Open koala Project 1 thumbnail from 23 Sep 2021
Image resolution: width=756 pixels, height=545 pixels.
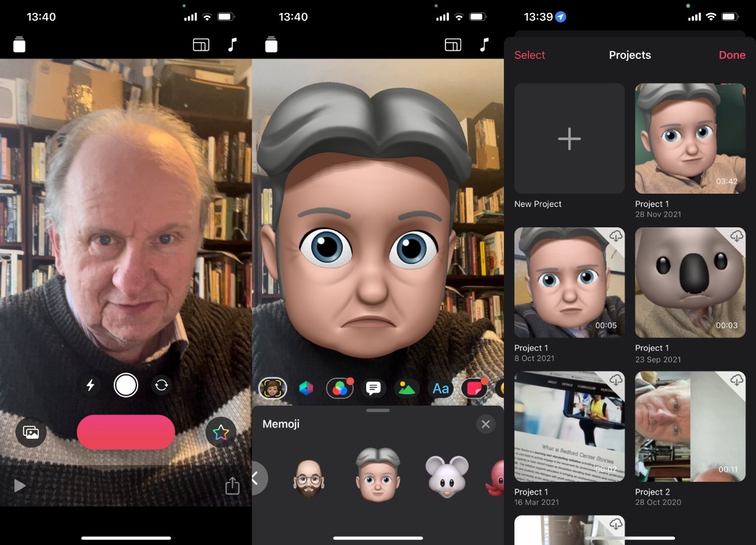(690, 283)
